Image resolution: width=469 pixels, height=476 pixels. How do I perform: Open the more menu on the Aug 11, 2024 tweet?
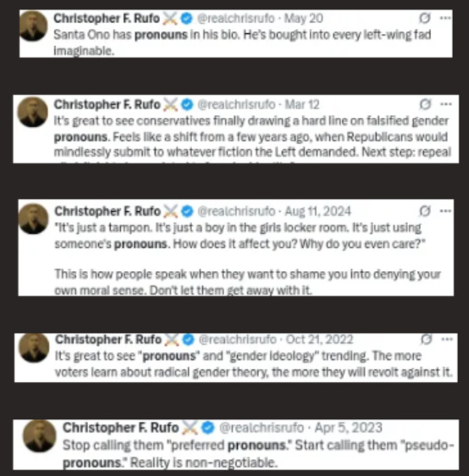point(445,211)
